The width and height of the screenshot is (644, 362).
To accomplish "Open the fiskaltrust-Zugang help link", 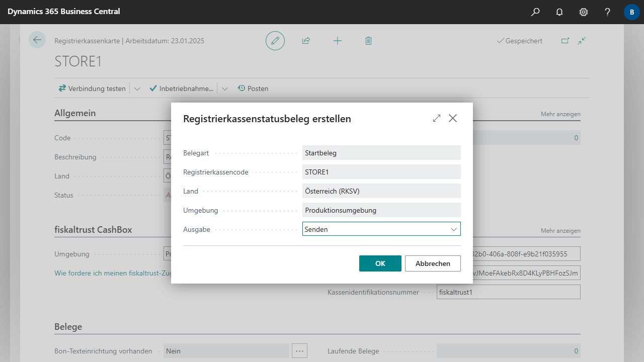I will (x=113, y=273).
